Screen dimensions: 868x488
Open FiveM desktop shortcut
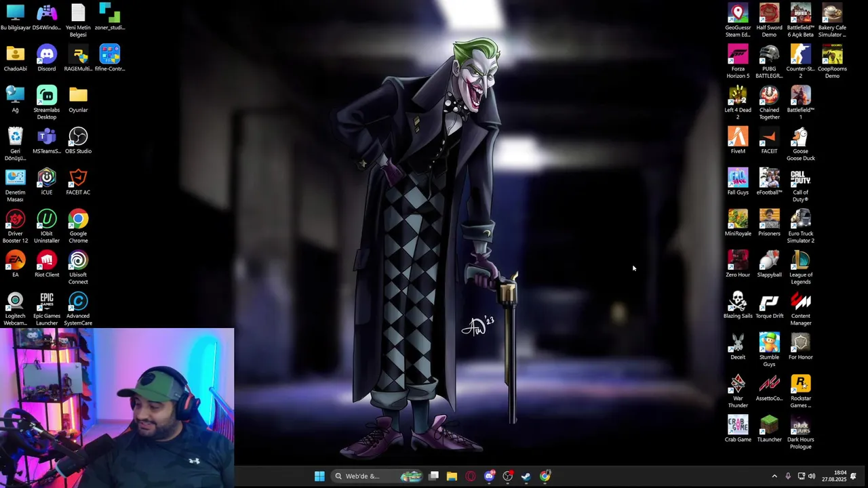(738, 140)
